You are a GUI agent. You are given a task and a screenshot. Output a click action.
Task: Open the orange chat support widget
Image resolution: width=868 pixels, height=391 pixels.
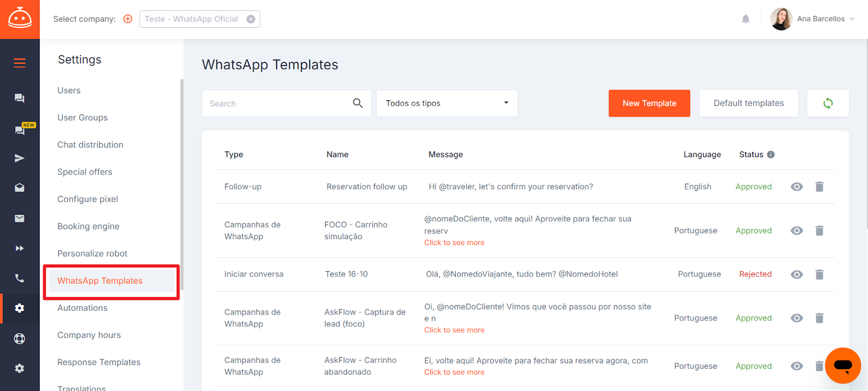(x=843, y=366)
